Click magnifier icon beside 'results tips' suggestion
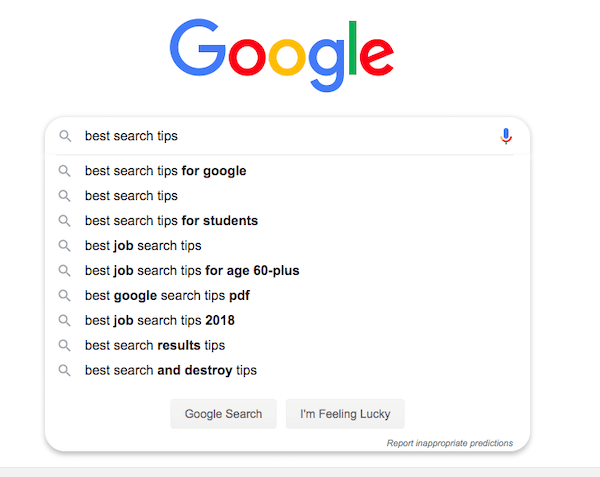 tap(64, 345)
